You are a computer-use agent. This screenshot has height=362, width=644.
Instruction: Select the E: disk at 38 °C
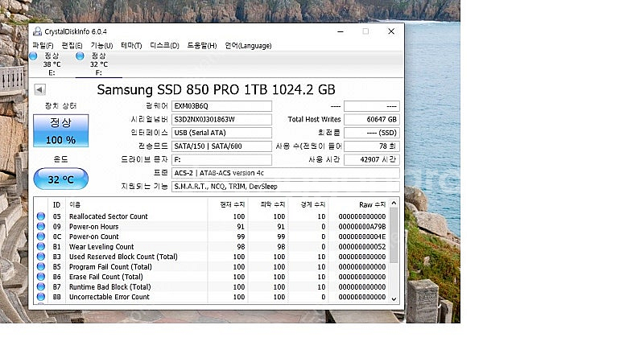coord(52,64)
